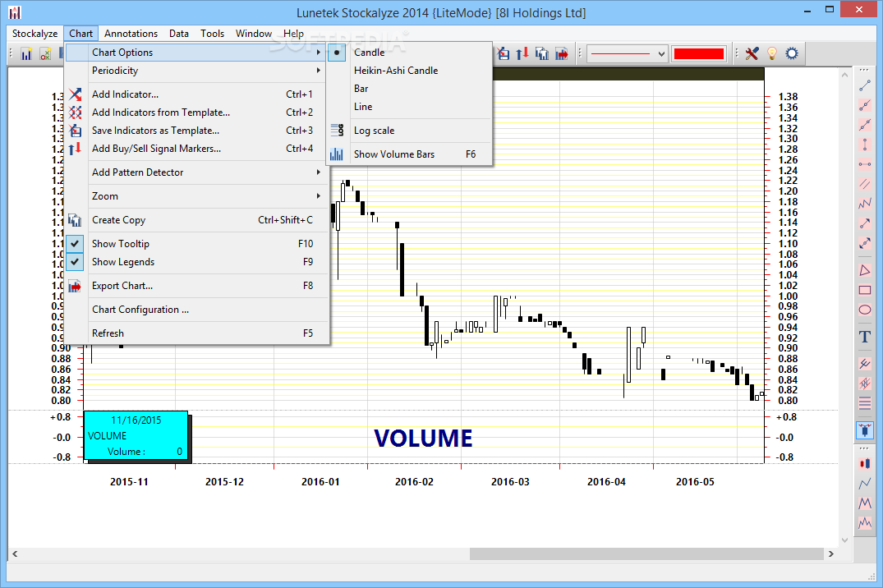Open the Help menu
The height and width of the screenshot is (588, 883).
click(293, 33)
